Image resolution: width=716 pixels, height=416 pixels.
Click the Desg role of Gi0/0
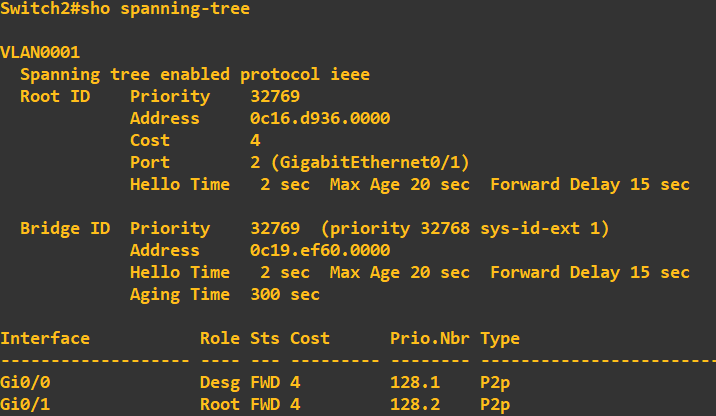click(x=220, y=382)
